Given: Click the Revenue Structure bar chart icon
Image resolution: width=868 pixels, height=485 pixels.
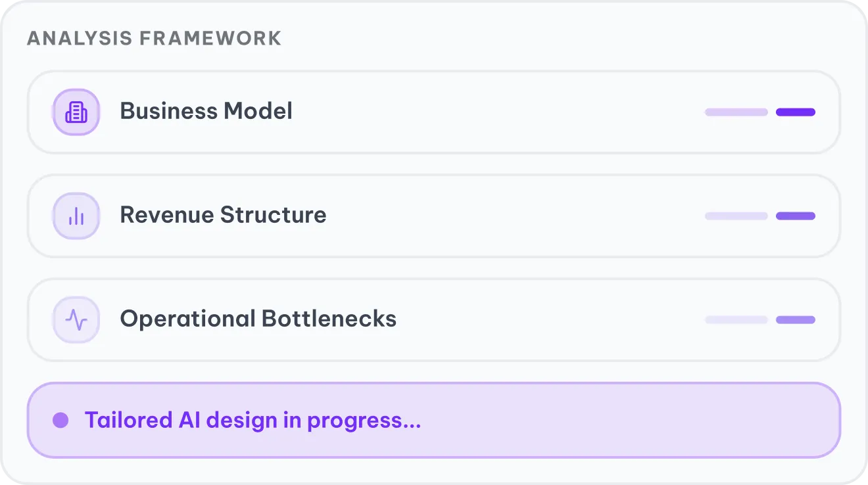Looking at the screenshot, I should [x=76, y=216].
